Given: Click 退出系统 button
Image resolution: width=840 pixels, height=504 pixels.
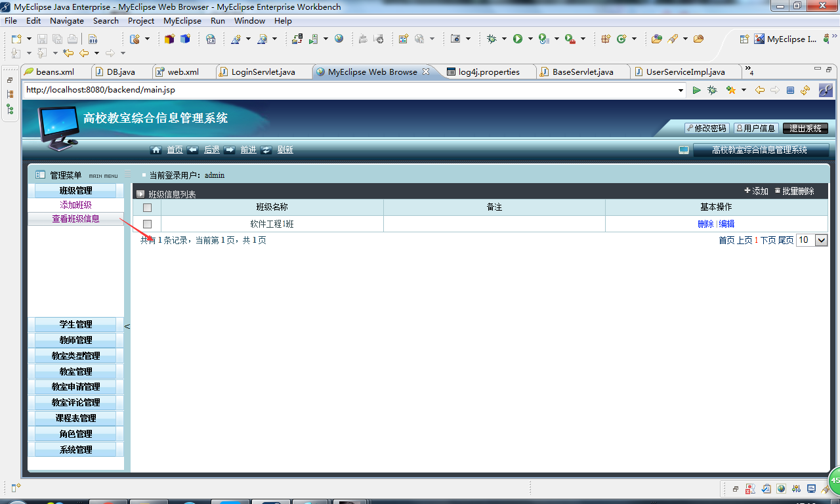Looking at the screenshot, I should 805,129.
